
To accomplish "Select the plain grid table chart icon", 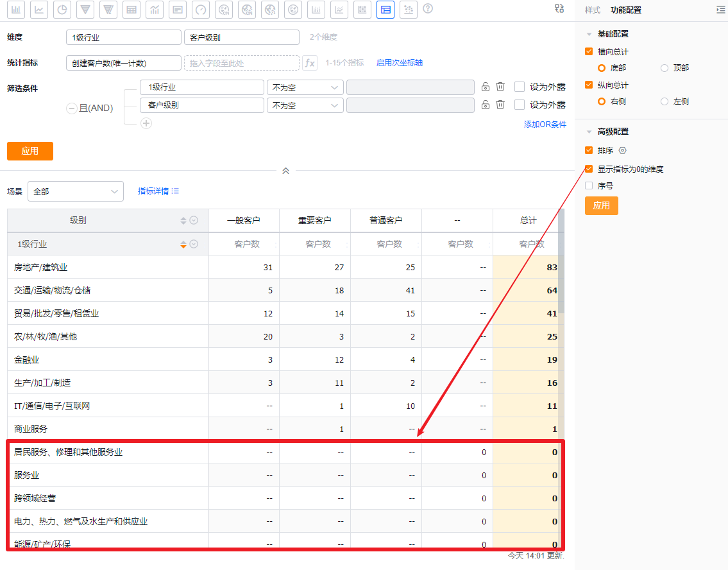I will tap(131, 9).
